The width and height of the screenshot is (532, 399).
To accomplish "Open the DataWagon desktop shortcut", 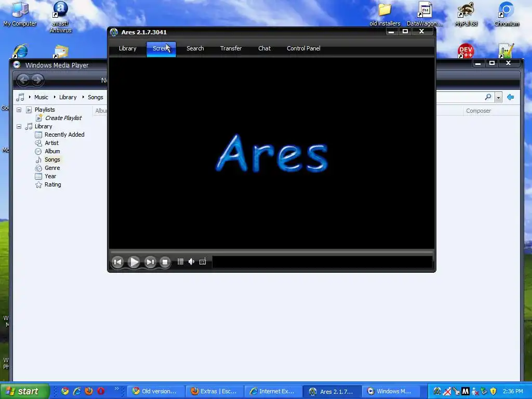I will point(424,14).
